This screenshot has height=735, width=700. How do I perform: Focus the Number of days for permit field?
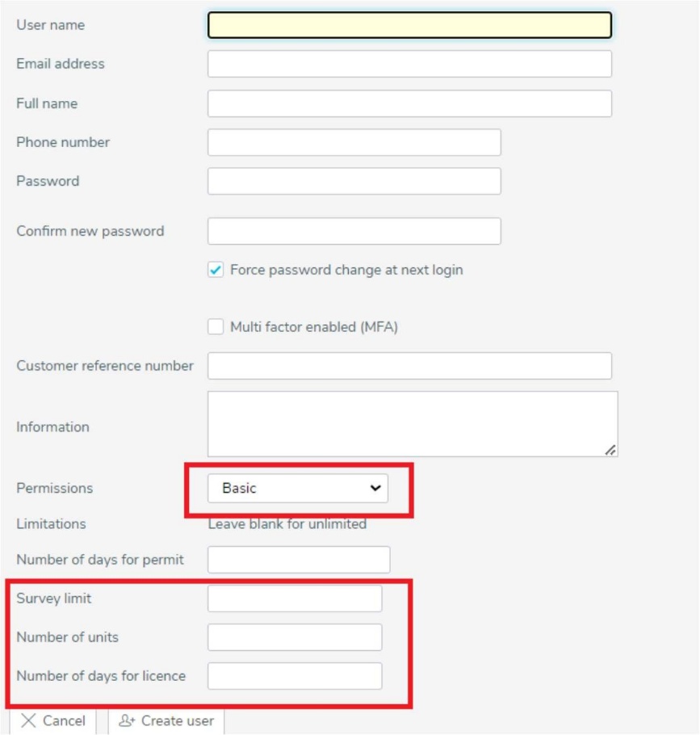(x=299, y=560)
